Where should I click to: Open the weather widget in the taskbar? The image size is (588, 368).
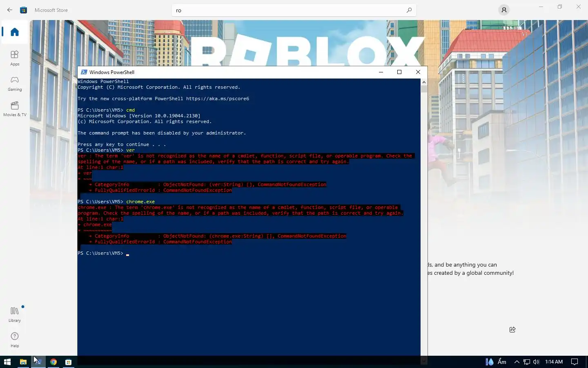pyautogui.click(x=496, y=362)
